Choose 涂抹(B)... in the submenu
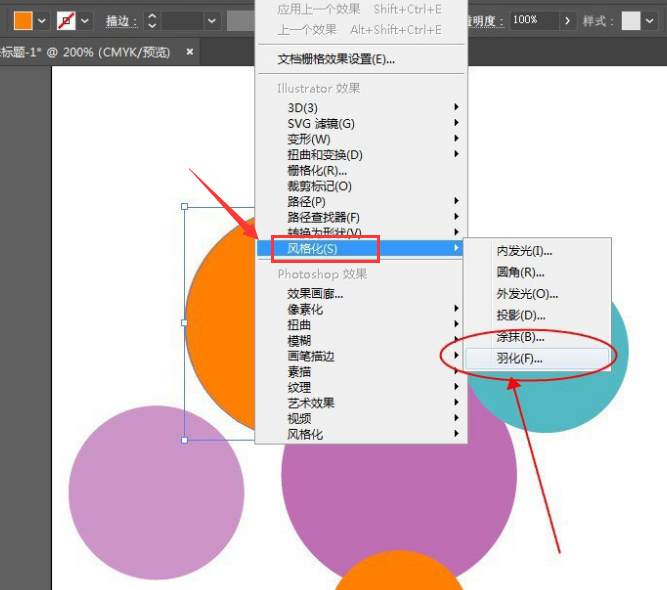Viewport: 667px width, 590px height. click(x=537, y=337)
